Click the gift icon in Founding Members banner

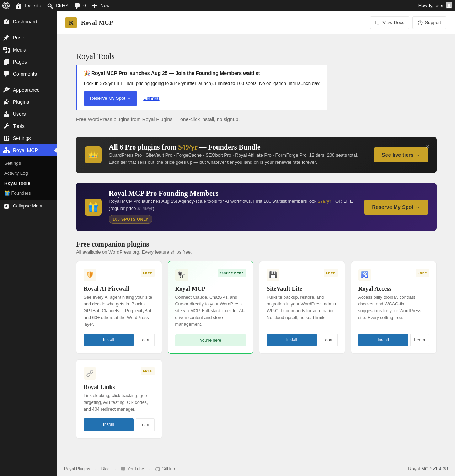coord(93,207)
